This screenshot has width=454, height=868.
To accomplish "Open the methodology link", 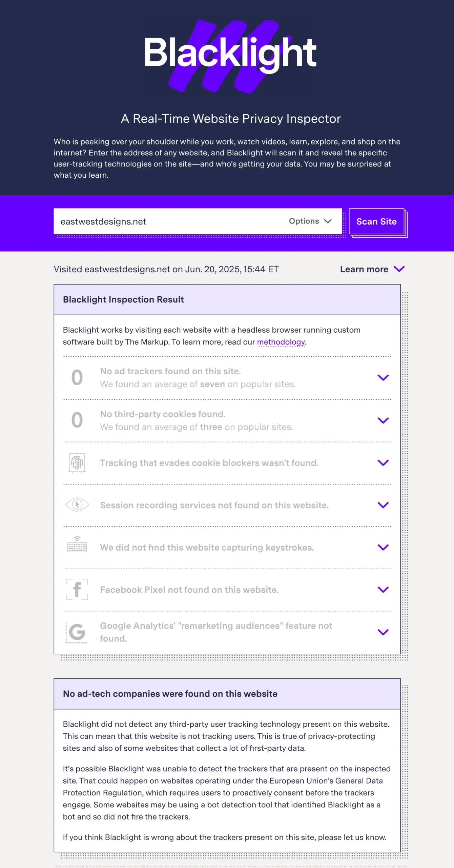I will coord(281,342).
